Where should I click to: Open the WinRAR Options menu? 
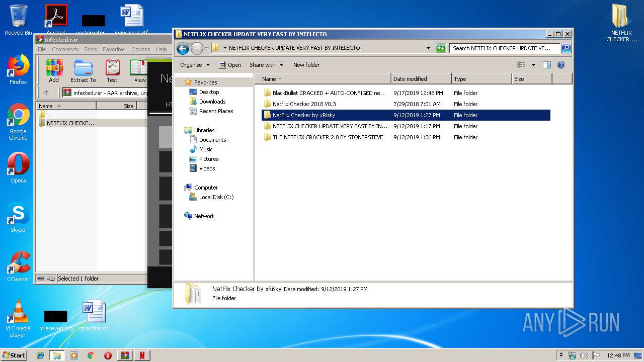141,49
